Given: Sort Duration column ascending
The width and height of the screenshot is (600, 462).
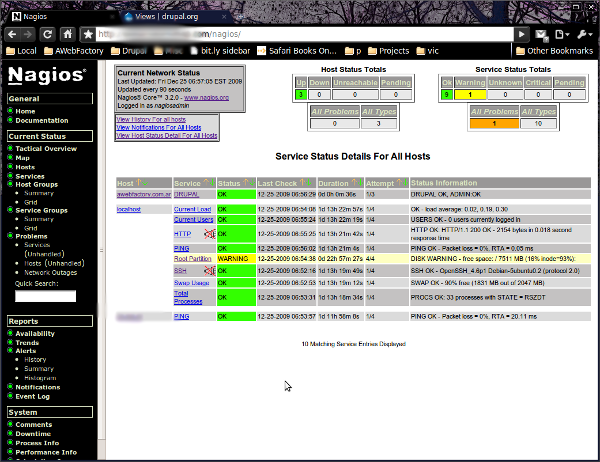Looking at the screenshot, I should pos(354,183).
